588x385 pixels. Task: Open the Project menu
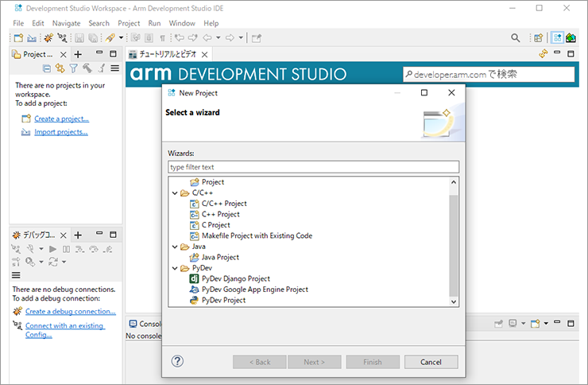pos(129,23)
